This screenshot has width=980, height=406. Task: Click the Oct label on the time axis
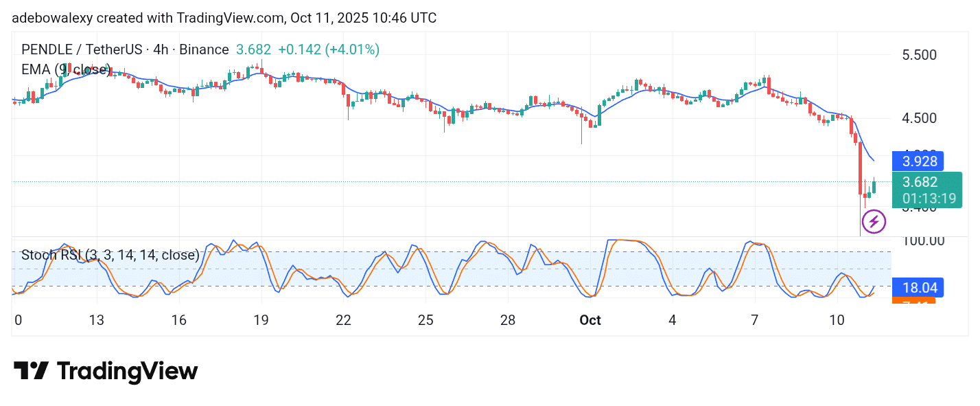[x=590, y=320]
